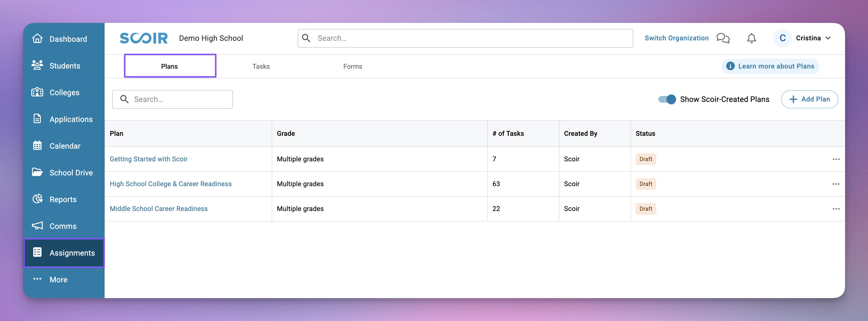Click the Colleges building icon

click(x=37, y=92)
